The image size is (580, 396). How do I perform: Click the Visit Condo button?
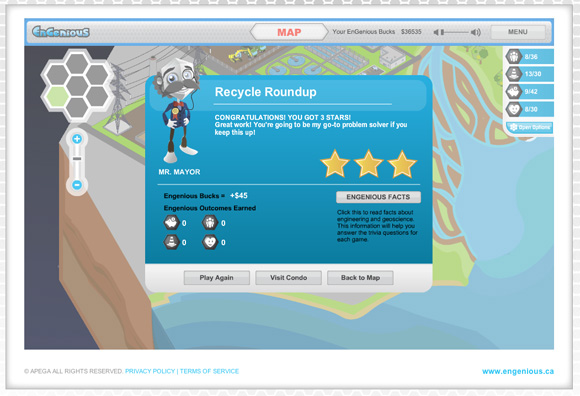click(x=289, y=278)
